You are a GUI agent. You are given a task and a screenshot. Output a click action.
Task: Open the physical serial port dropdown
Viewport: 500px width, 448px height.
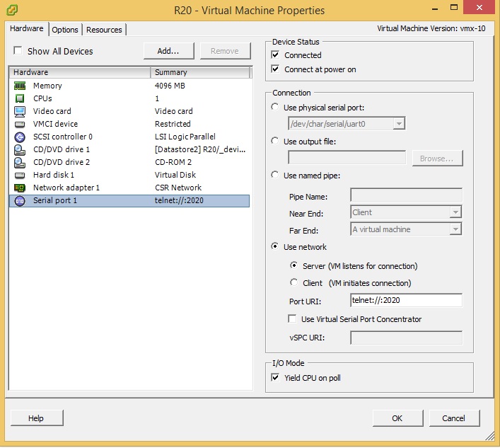[399, 124]
